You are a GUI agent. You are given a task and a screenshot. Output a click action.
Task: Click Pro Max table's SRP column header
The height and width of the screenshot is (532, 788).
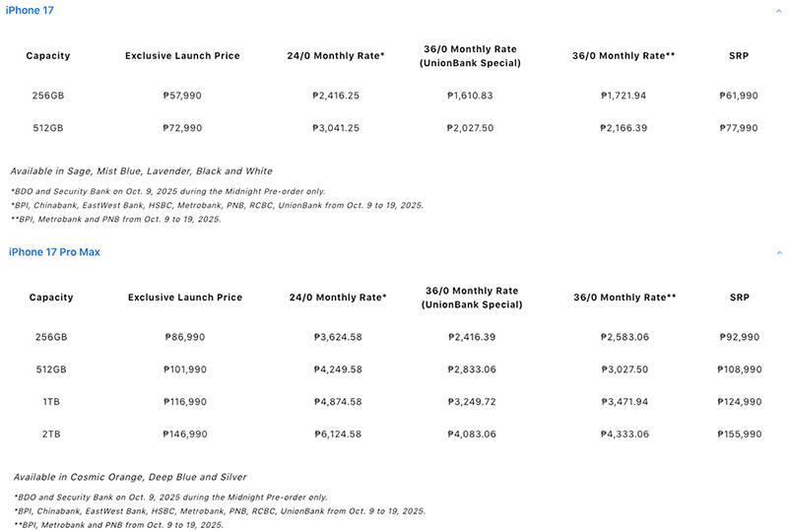[739, 298]
